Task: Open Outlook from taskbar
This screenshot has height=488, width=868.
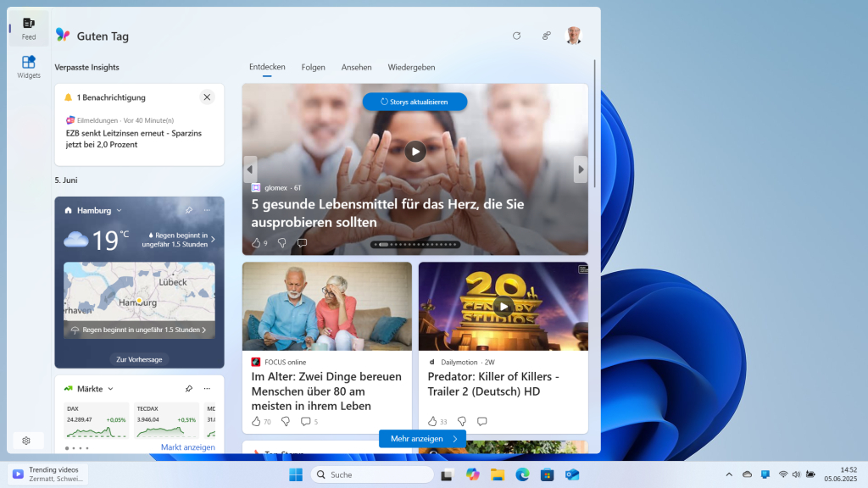Action: pos(572,474)
